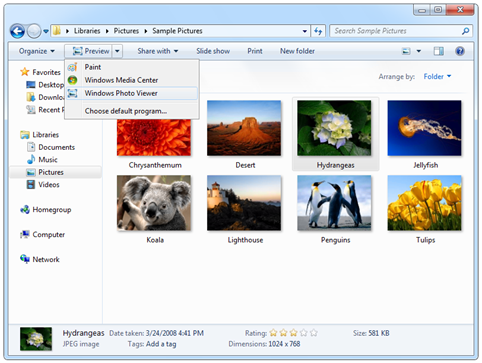Open the Organize menu
Viewport: 482px width, 363px height.
(x=37, y=51)
